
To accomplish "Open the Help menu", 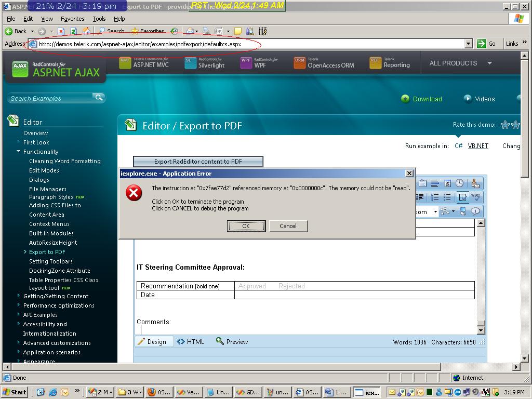I will pyautogui.click(x=119, y=19).
